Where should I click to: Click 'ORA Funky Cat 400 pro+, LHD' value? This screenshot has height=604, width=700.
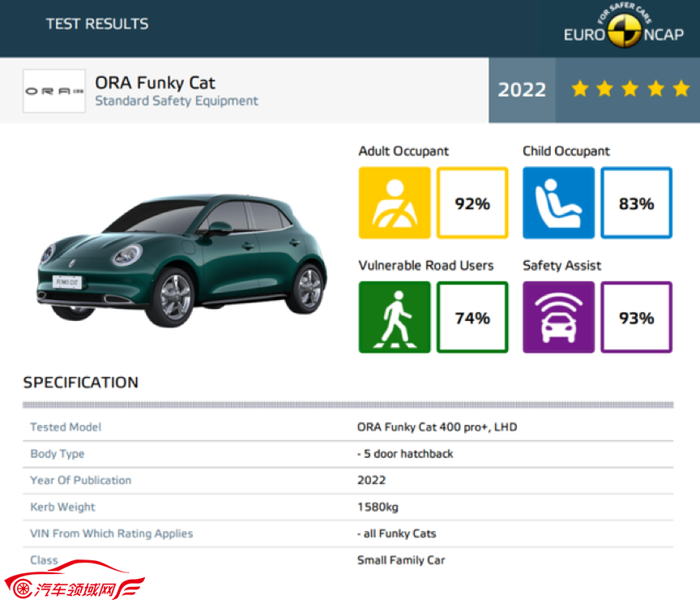(437, 427)
